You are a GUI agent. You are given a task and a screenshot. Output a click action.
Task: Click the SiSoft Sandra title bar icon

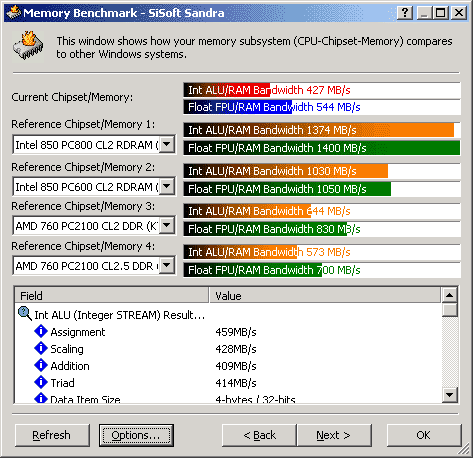point(13,13)
